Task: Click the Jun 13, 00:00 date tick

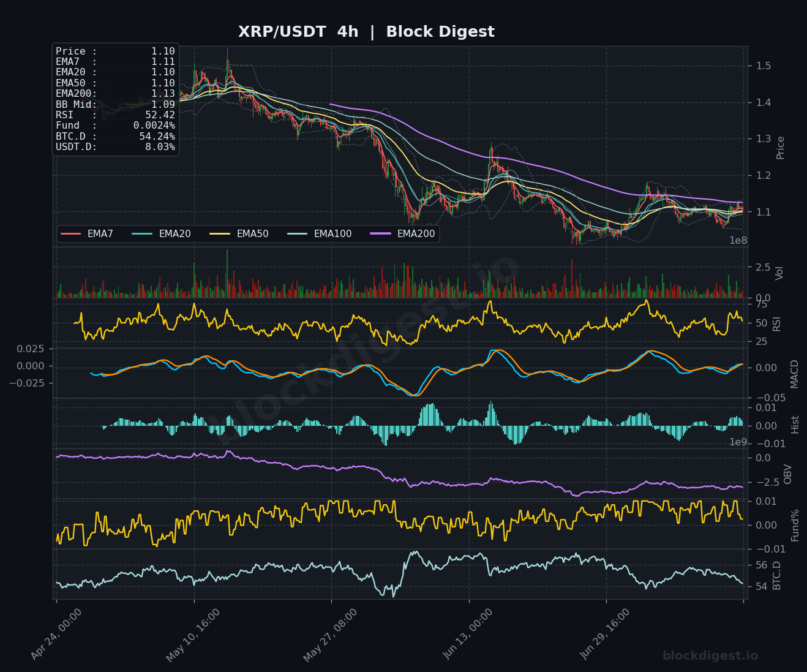Action: click(x=468, y=634)
